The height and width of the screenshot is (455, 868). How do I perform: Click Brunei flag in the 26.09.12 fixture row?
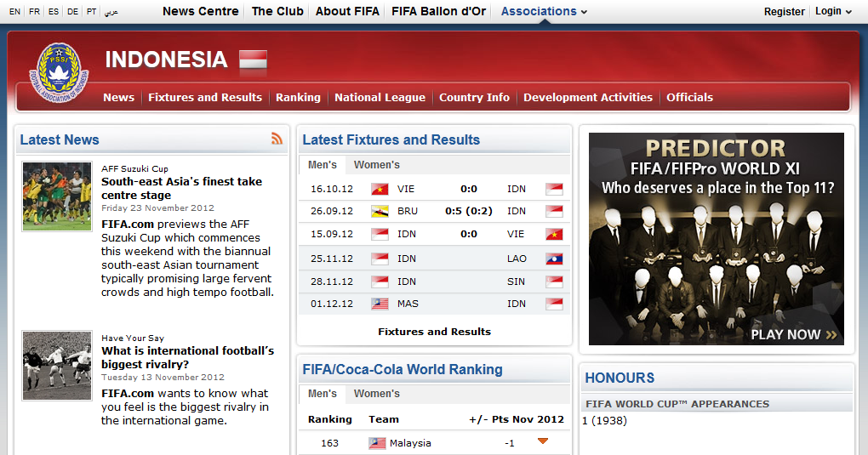tap(380, 212)
